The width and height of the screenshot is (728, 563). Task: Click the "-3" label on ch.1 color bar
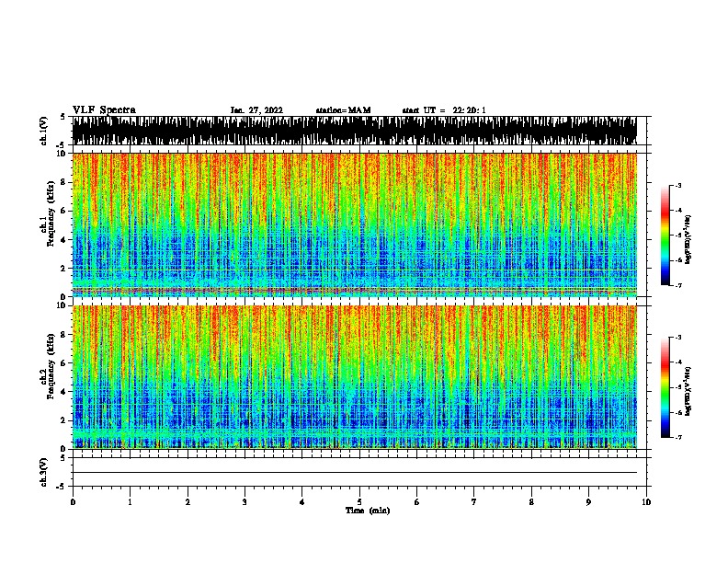pos(677,185)
